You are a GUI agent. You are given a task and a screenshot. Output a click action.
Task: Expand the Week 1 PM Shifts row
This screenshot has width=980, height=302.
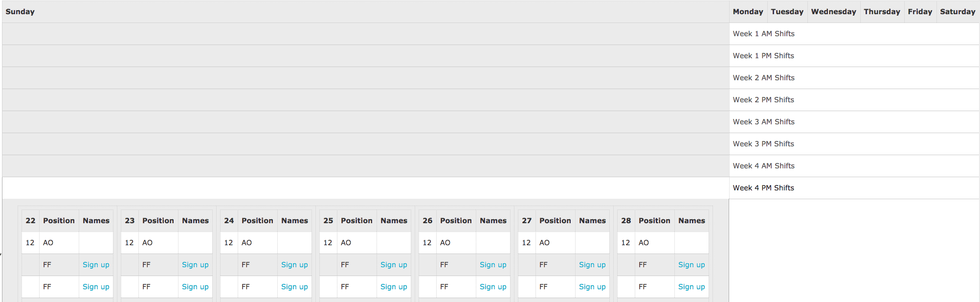(764, 55)
